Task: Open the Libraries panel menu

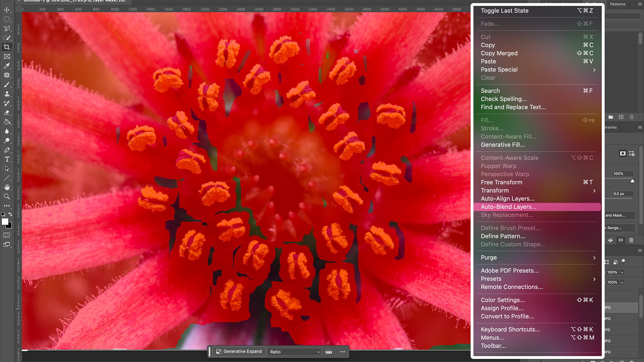Action: tap(640, 127)
